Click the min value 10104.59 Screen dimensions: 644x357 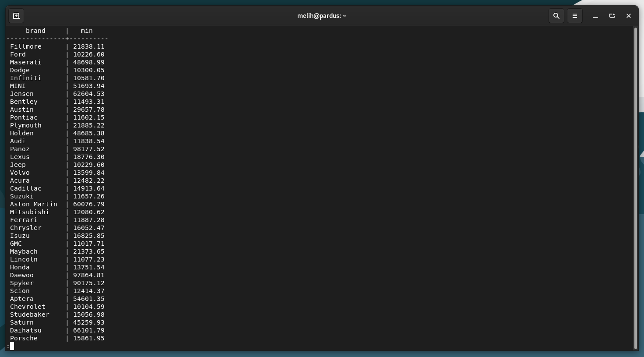pos(89,307)
